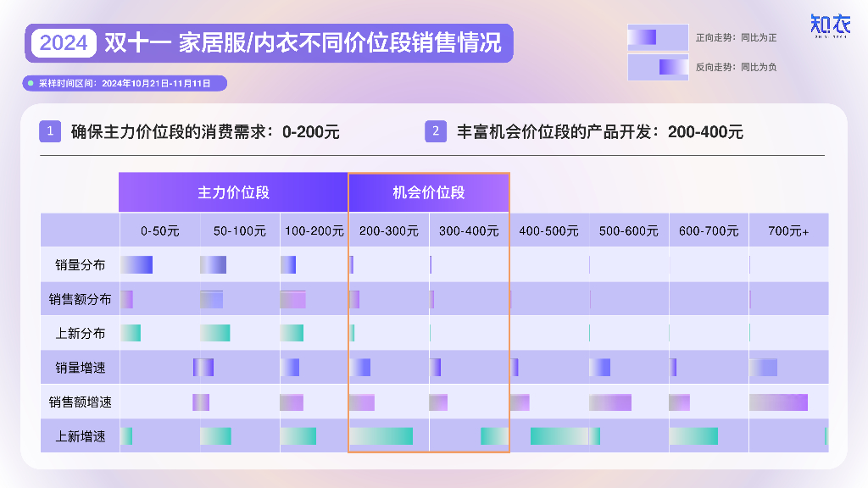Click the number 1 badge
Viewport: 868px width, 488px height.
tap(50, 131)
